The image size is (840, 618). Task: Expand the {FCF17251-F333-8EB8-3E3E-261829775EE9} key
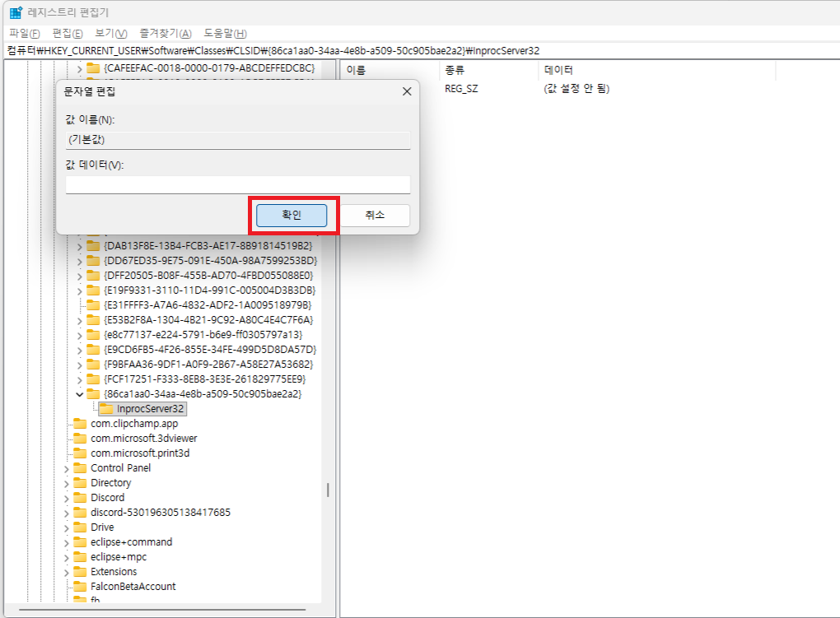tap(79, 379)
